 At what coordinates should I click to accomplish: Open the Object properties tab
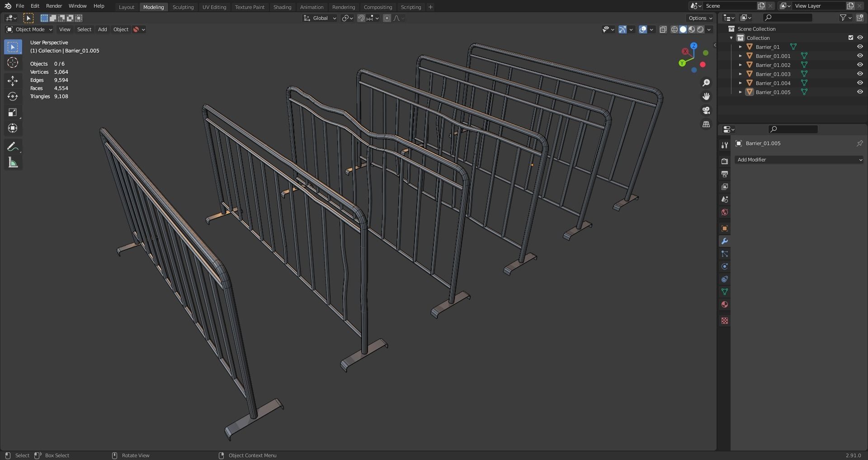click(x=725, y=228)
